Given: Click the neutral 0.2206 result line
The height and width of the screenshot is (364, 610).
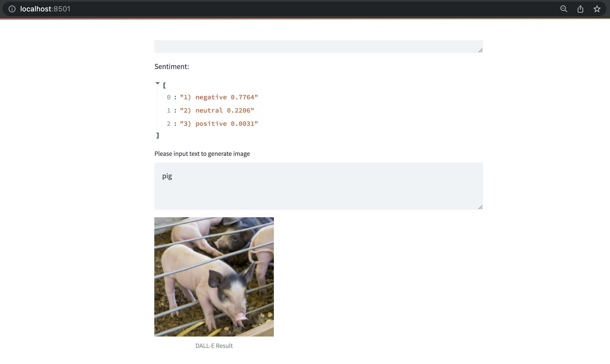Looking at the screenshot, I should (x=217, y=110).
